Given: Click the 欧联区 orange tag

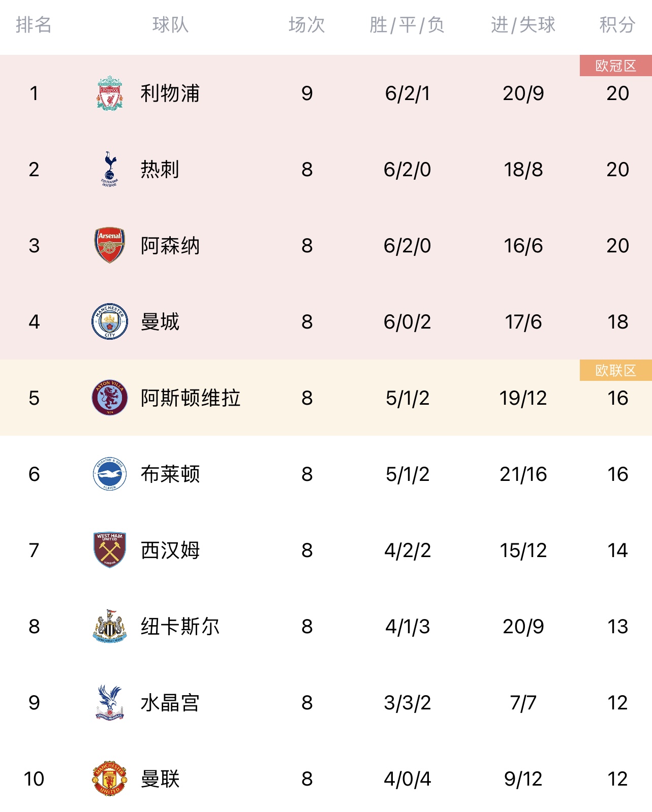Looking at the screenshot, I should pyautogui.click(x=616, y=370).
